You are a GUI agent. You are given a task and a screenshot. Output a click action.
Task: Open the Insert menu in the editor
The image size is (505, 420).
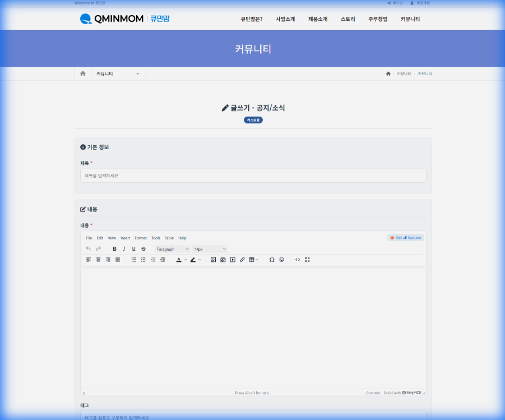[x=125, y=238]
